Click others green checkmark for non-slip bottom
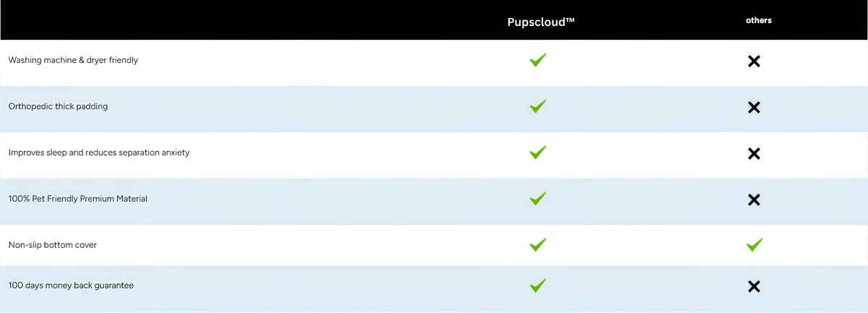Image resolution: width=868 pixels, height=313 pixels. (x=754, y=245)
